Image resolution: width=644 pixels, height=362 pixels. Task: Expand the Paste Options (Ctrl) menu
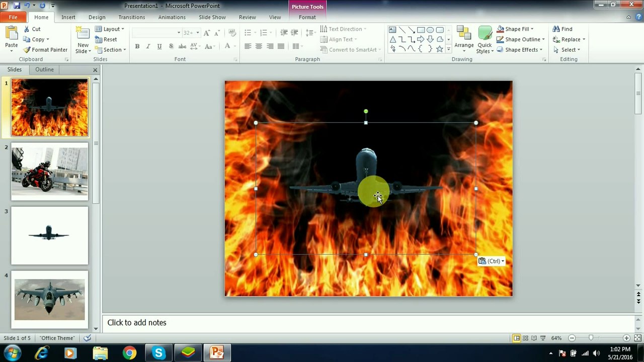(492, 261)
